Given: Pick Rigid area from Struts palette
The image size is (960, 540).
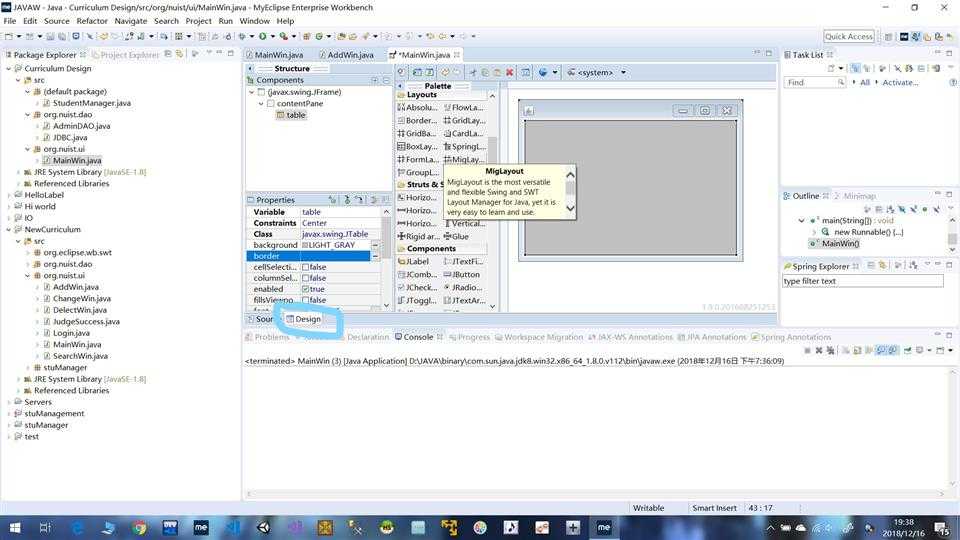Looking at the screenshot, I should click(x=418, y=236).
